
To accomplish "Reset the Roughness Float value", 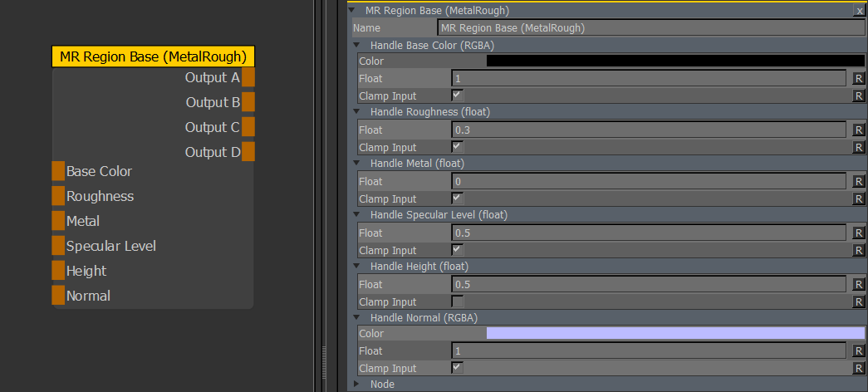I will click(859, 130).
